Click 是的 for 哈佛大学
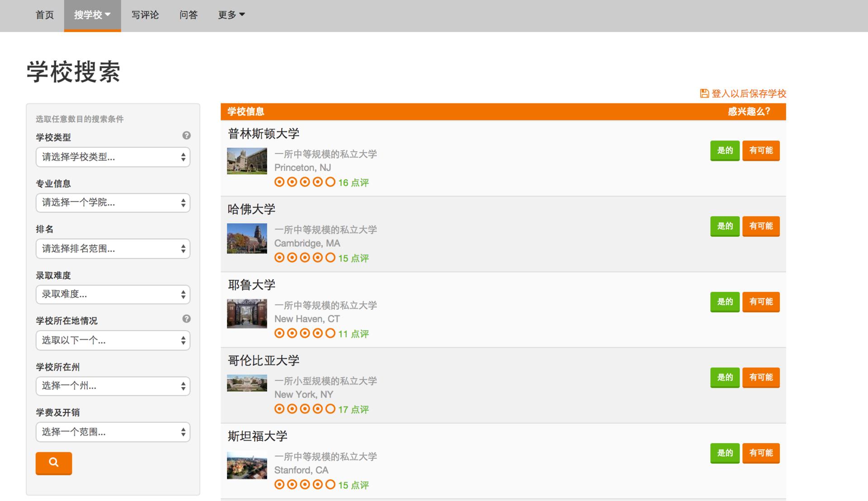 pyautogui.click(x=725, y=226)
